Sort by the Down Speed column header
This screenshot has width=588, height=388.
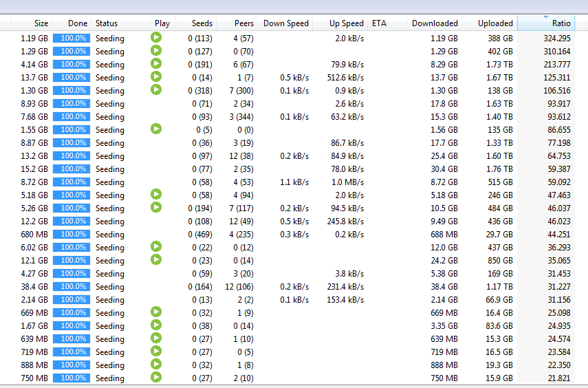pos(285,23)
